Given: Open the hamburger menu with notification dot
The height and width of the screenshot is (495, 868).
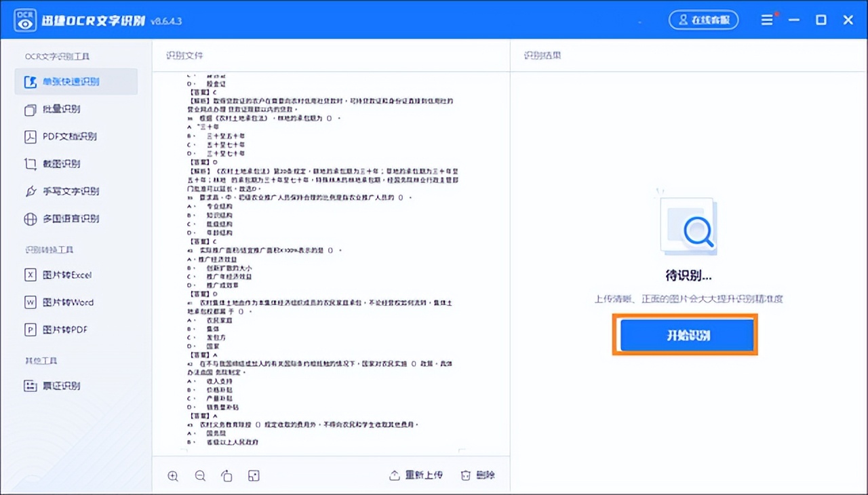Looking at the screenshot, I should pyautogui.click(x=767, y=20).
